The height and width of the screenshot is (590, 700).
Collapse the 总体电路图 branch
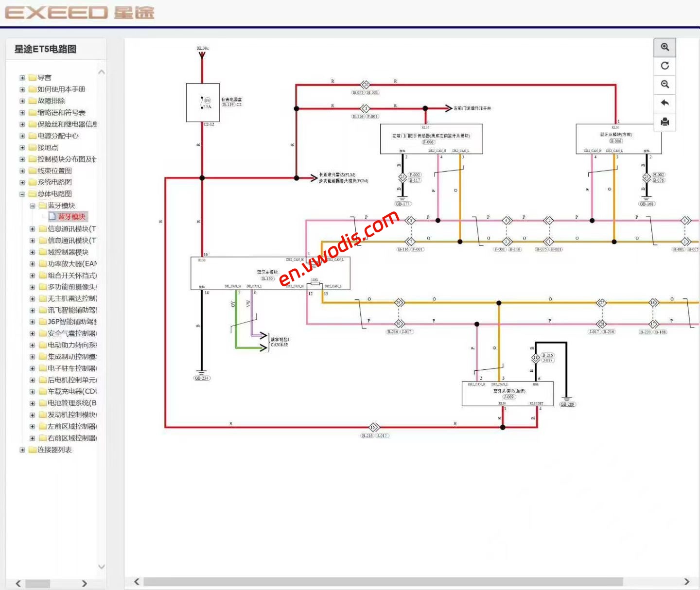[x=22, y=194]
